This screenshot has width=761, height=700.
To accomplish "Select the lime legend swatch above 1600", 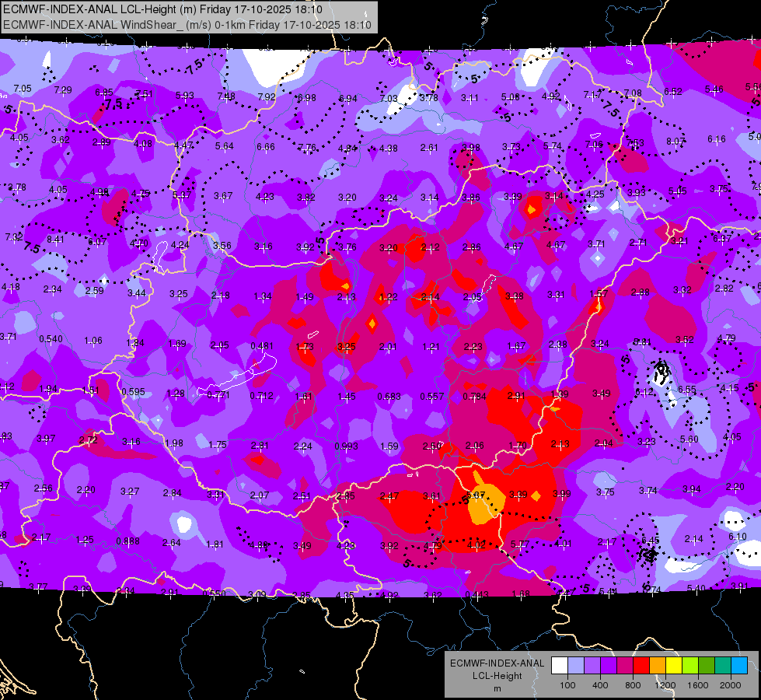I will 690,666.
